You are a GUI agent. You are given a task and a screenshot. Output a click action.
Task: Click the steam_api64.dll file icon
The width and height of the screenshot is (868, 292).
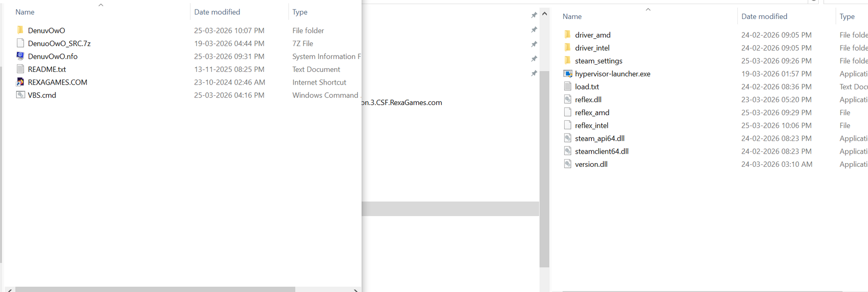click(567, 138)
